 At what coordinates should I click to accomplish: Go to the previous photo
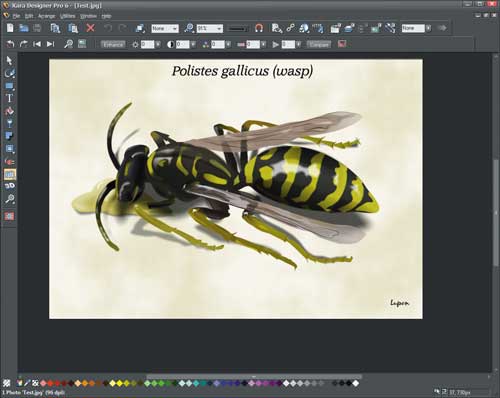pyautogui.click(x=37, y=44)
